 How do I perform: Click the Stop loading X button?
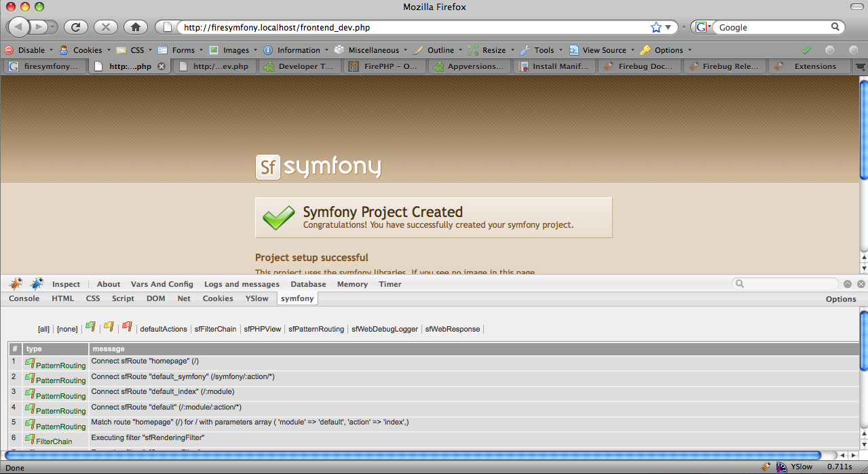(106, 27)
